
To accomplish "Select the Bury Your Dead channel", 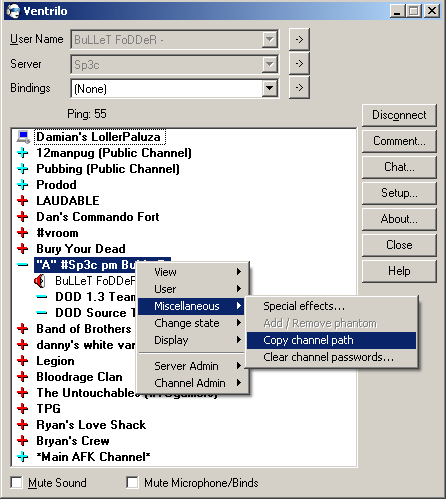I will 81,249.
